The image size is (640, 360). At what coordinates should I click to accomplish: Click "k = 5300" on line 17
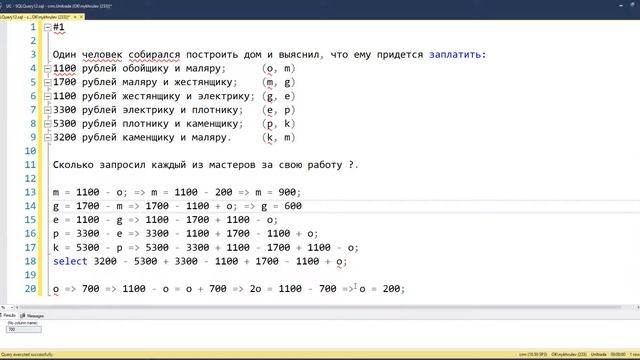pyautogui.click(x=76, y=248)
